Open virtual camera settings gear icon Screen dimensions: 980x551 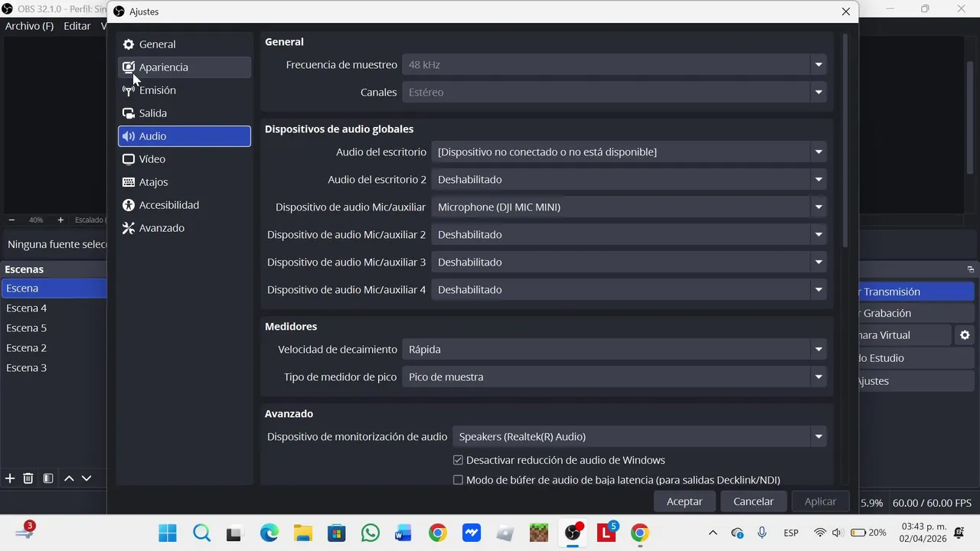tap(965, 335)
